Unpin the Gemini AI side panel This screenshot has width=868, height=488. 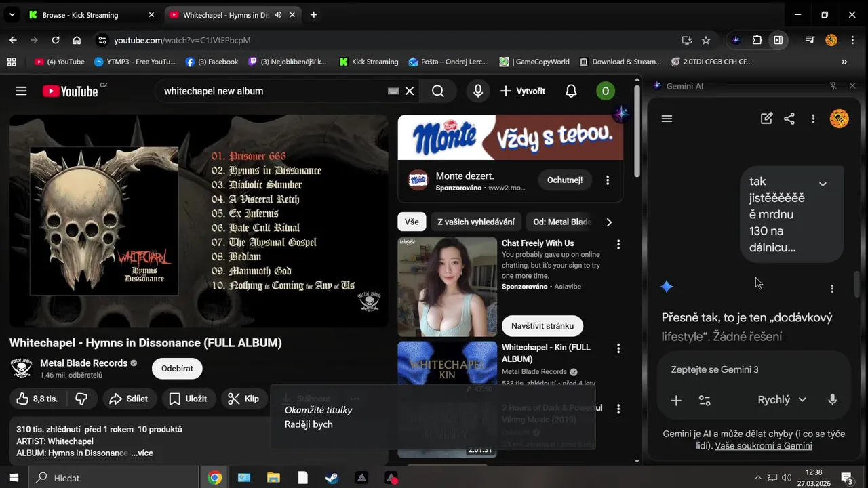[x=833, y=86]
